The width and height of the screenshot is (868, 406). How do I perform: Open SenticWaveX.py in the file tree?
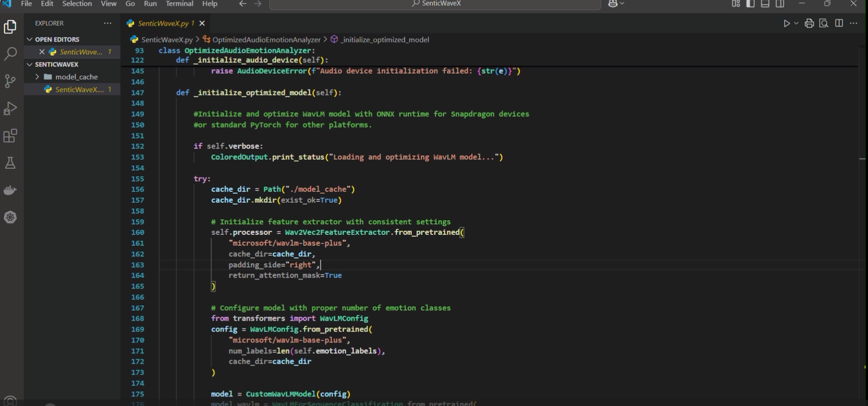79,90
